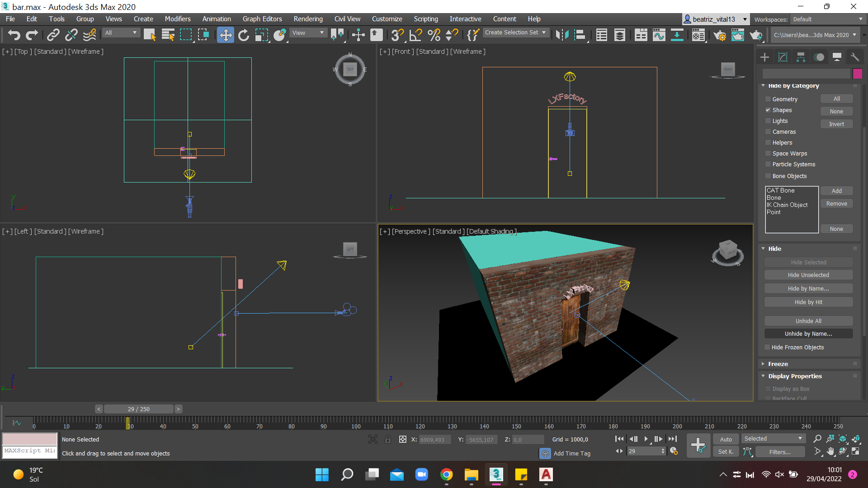The image size is (868, 488).
Task: Activate Select and Move tool
Action: [x=225, y=35]
